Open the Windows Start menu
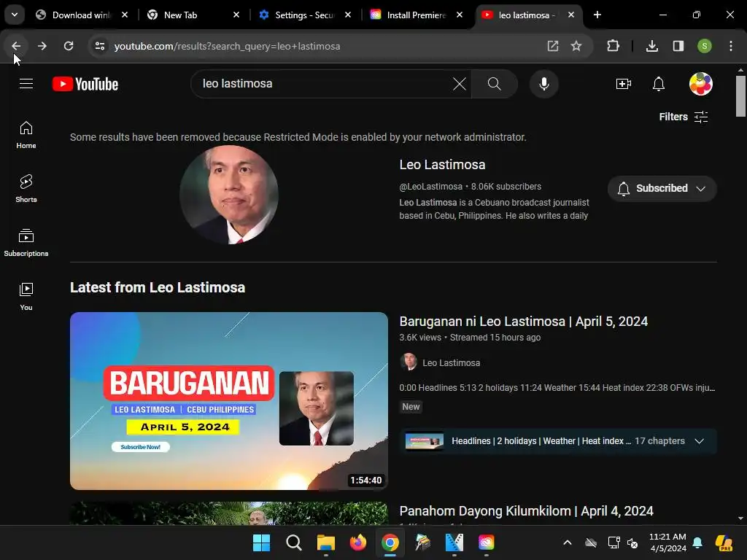The width and height of the screenshot is (747, 560). click(x=261, y=542)
